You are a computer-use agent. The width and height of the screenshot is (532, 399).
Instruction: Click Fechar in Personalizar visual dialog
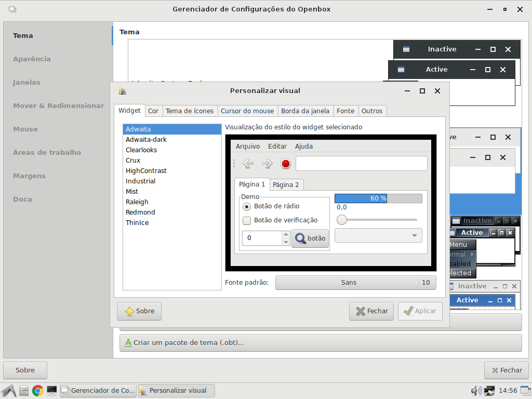(371, 311)
